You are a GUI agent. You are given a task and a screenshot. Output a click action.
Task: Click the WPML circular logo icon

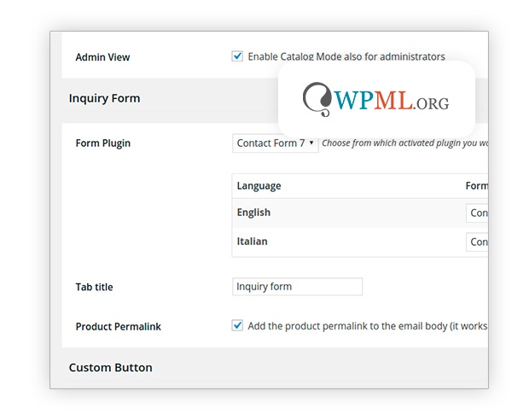318,100
